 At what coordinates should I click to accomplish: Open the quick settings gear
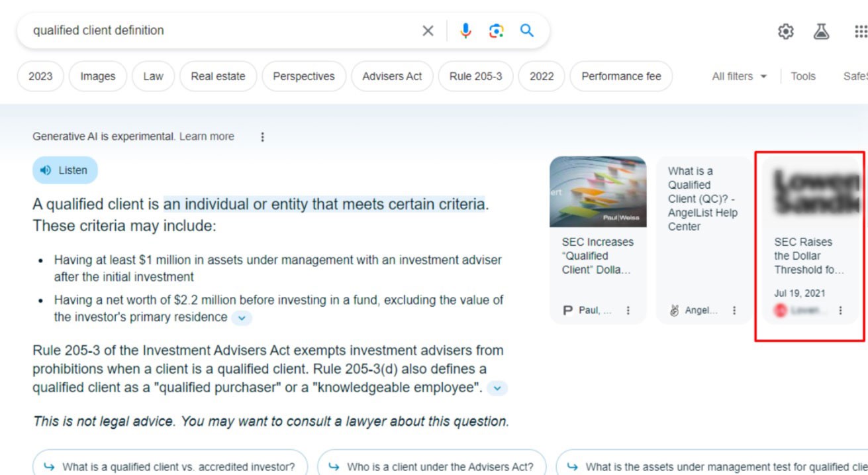pyautogui.click(x=785, y=30)
